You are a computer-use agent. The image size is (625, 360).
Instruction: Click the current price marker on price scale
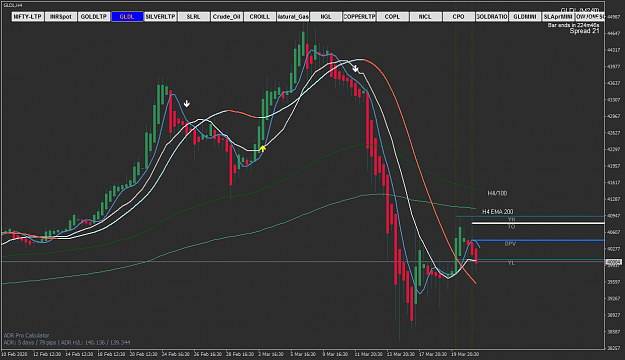(613, 262)
